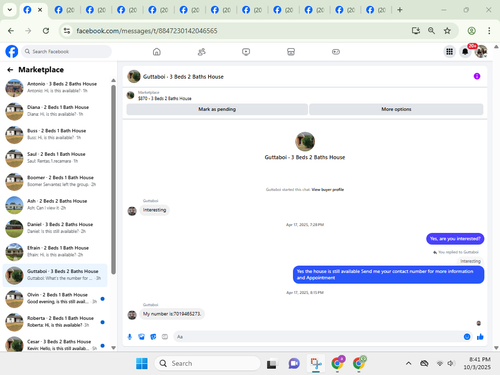Click Guttaboi's large center profile picture
500x375 pixels.
305,141
